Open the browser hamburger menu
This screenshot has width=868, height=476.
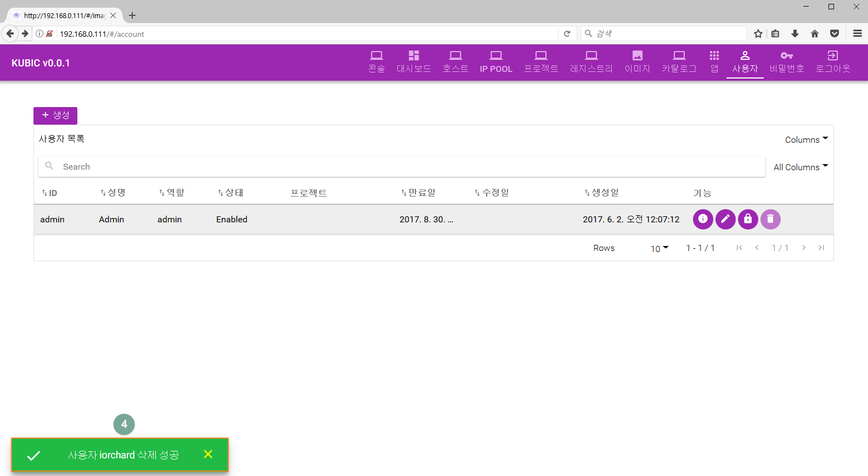858,33
